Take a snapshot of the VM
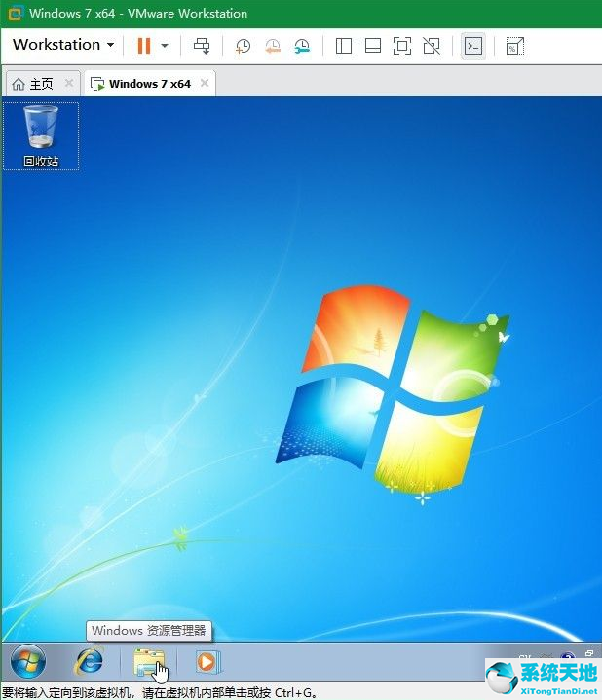Screen dimensions: 602x700 point(243,46)
